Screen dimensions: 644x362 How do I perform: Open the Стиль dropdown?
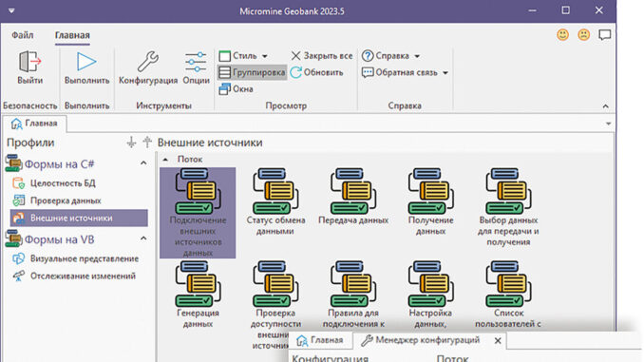[x=243, y=55]
